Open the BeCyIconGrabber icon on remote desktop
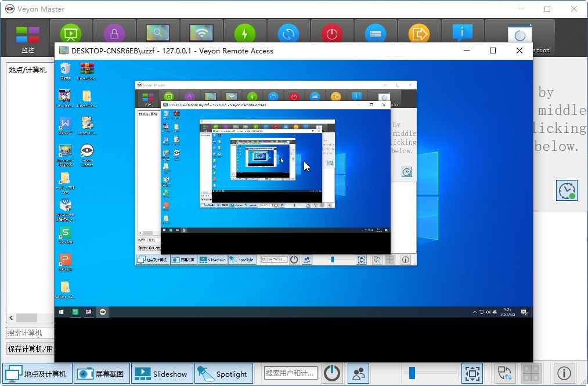This screenshot has width=588, height=386. tap(64, 98)
